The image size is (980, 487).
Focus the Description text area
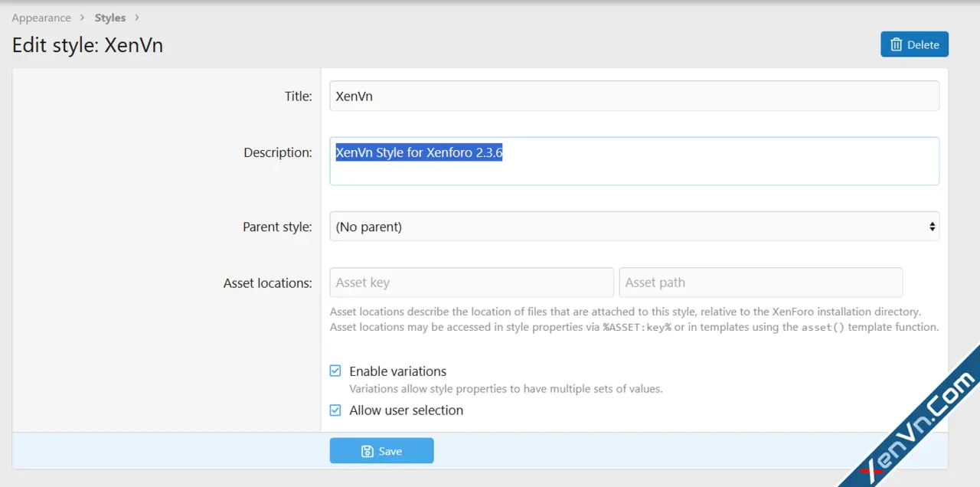click(x=634, y=161)
